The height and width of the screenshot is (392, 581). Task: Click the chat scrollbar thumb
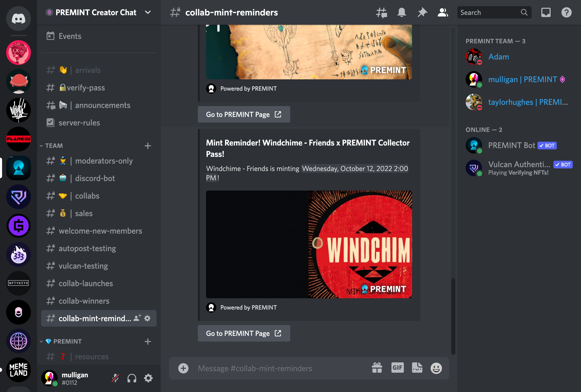point(453,316)
